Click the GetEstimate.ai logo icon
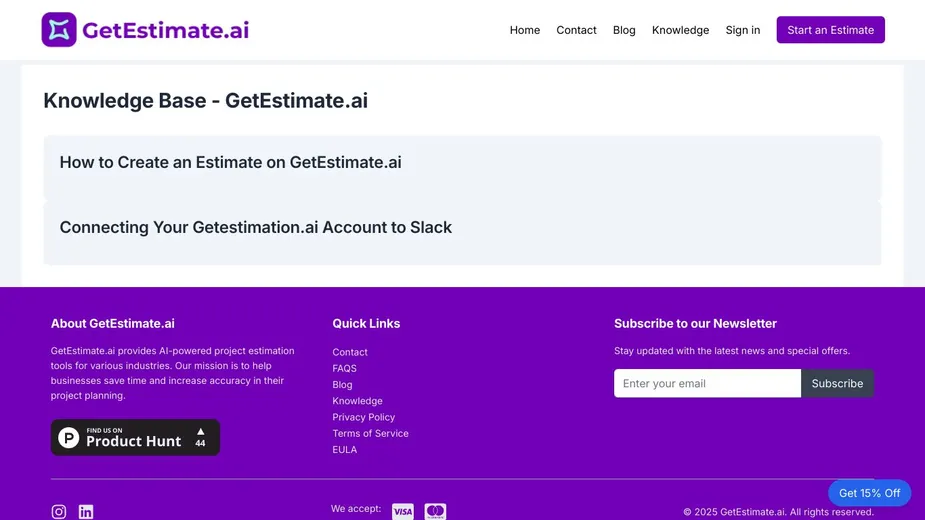Screen dimensions: 925x520 [59, 30]
